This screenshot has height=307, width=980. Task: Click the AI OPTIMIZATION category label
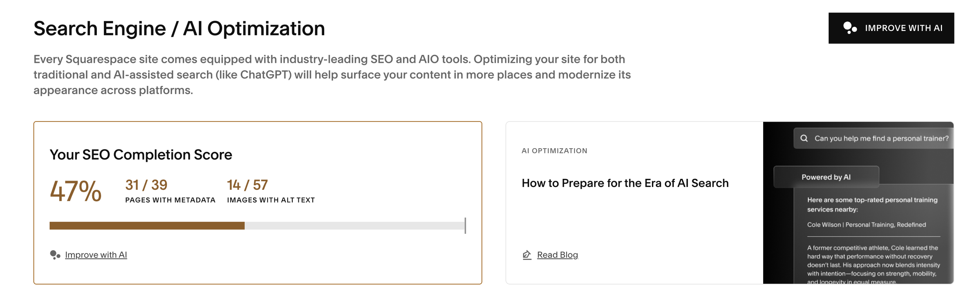point(554,151)
